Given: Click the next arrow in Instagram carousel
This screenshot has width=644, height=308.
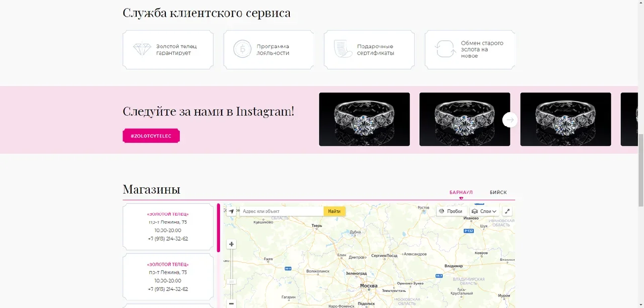Looking at the screenshot, I should [x=510, y=120].
